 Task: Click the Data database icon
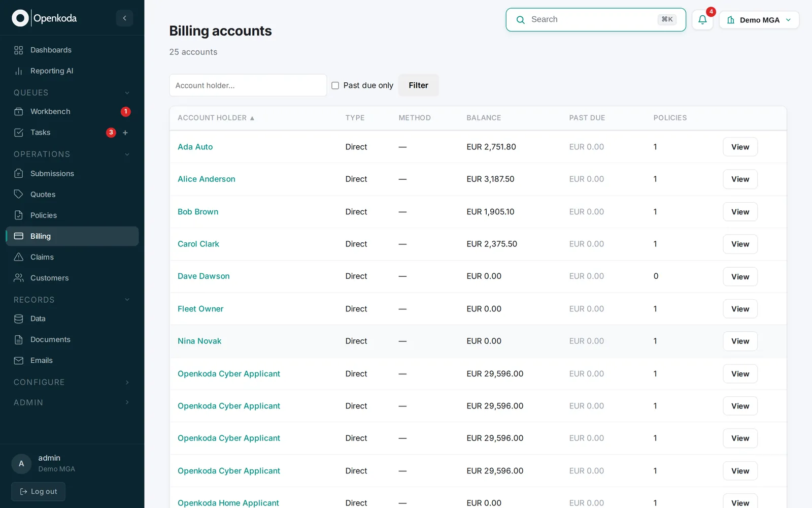(x=19, y=319)
